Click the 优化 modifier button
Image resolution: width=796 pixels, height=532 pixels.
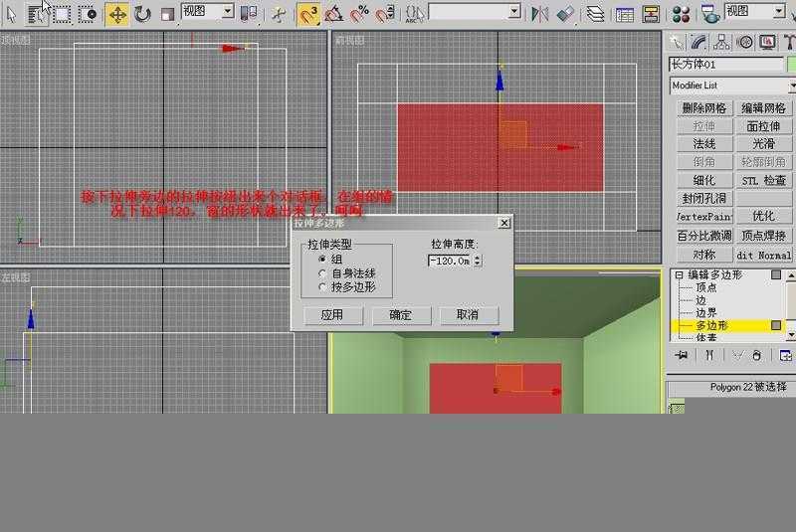pos(763,217)
